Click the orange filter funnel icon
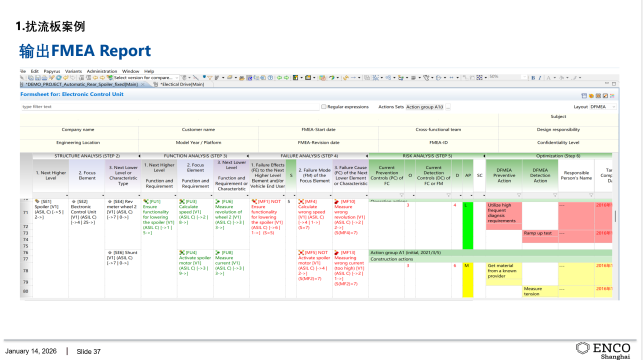643x360 pixels. (x=210, y=77)
